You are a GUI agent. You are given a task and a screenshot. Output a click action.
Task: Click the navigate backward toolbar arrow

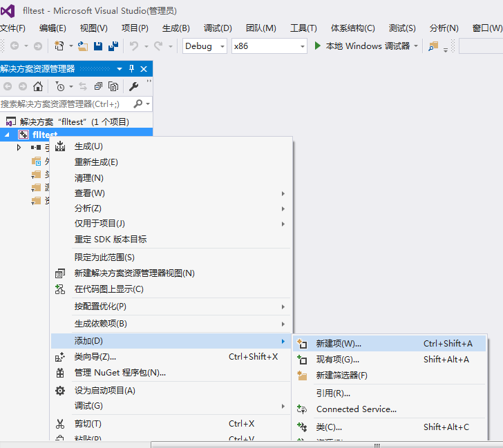coord(15,46)
